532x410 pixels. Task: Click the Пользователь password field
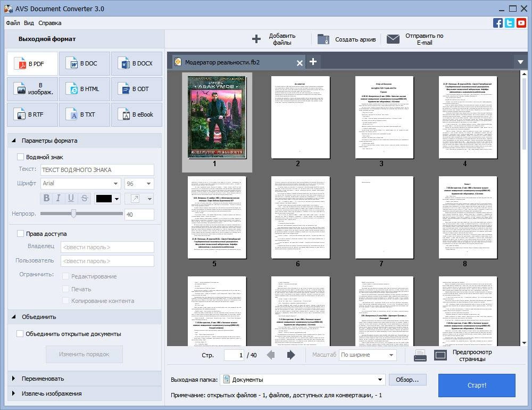coord(107,261)
